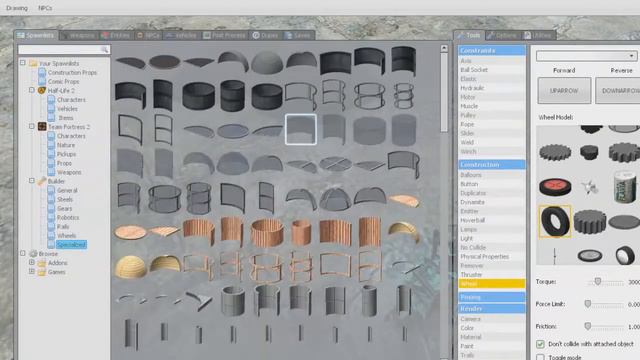Expand the Games folder
This screenshot has width=640, height=360.
click(x=32, y=271)
